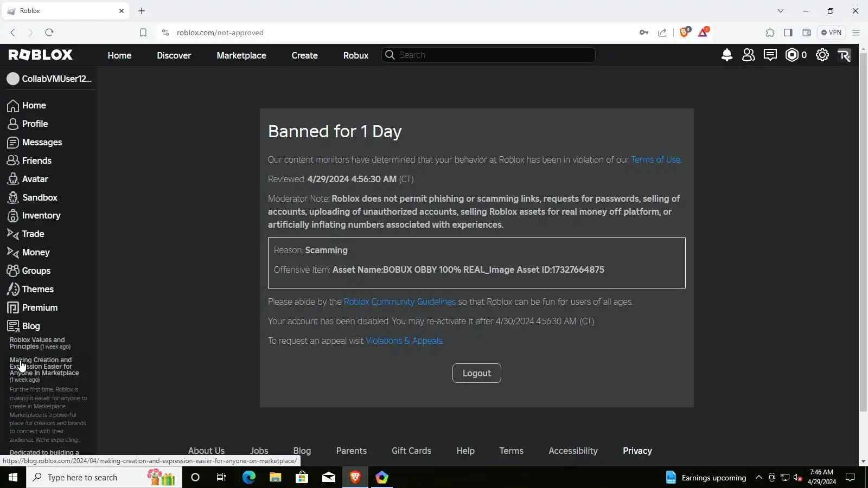Open the Windows Start menu
The width and height of the screenshot is (868, 488).
(13, 478)
